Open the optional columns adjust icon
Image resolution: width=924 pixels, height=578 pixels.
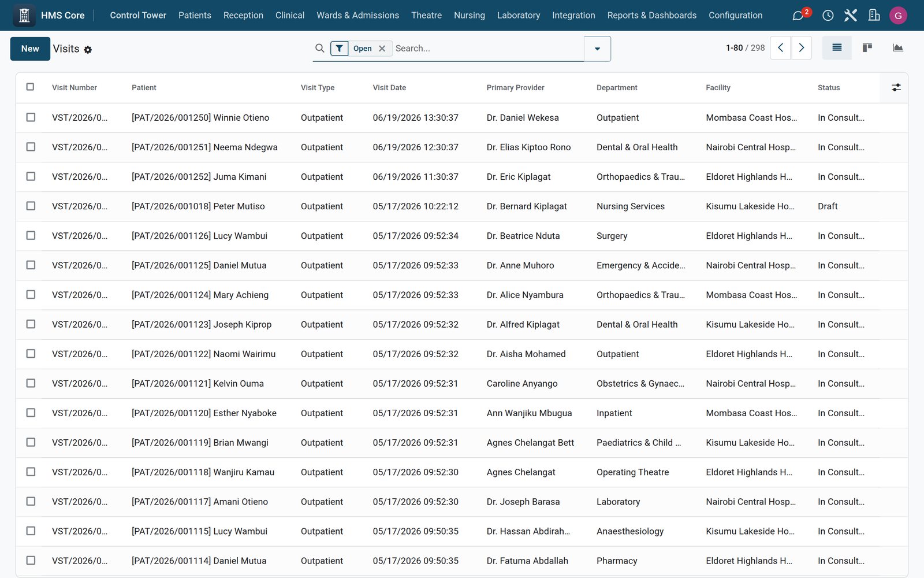(x=896, y=87)
